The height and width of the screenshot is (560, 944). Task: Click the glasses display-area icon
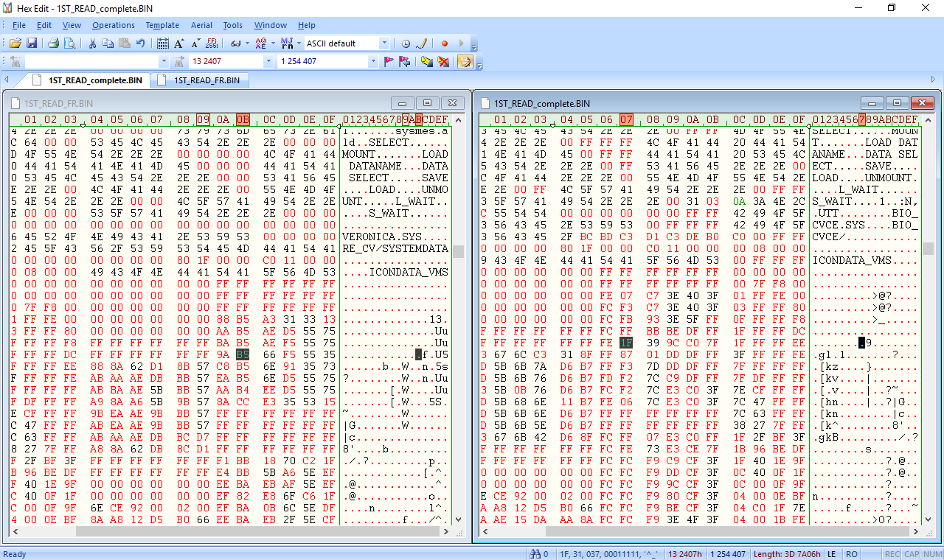click(x=235, y=43)
